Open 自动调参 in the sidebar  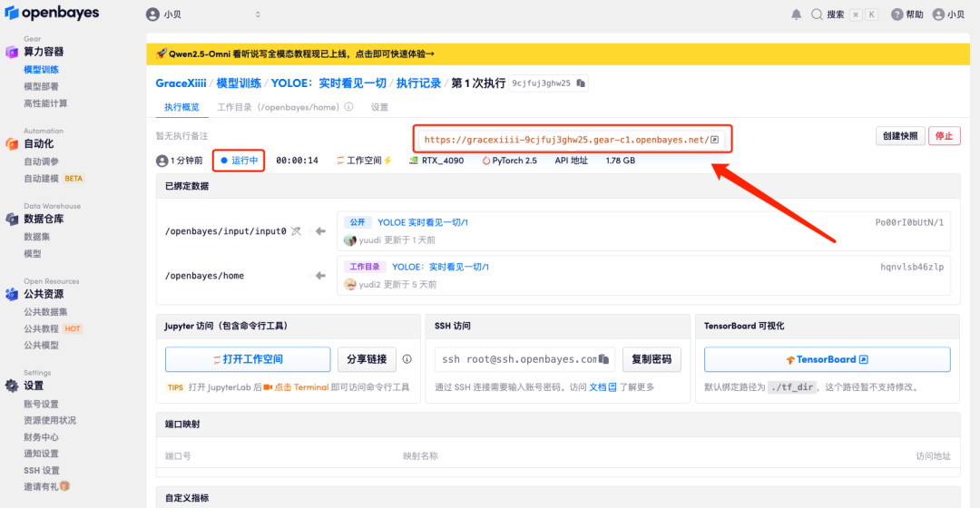click(41, 161)
